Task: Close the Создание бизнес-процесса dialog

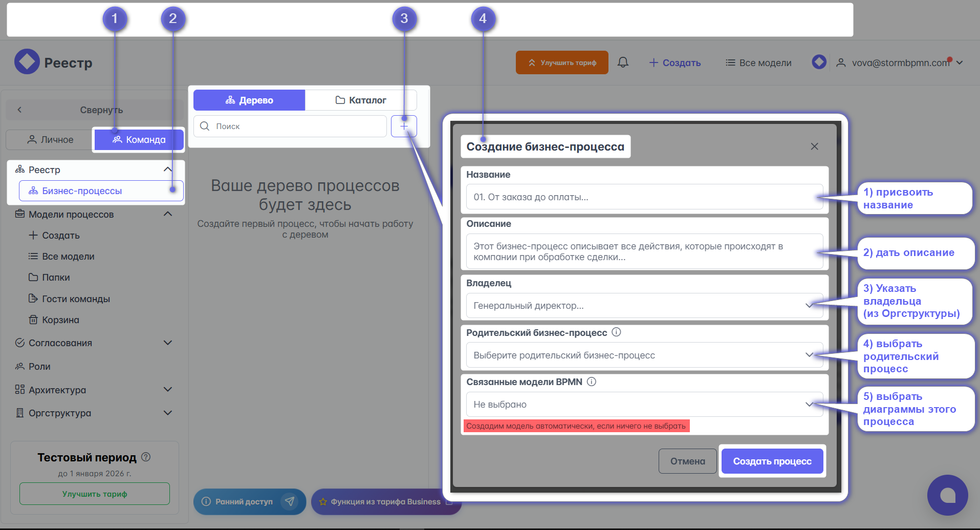Action: [x=814, y=146]
